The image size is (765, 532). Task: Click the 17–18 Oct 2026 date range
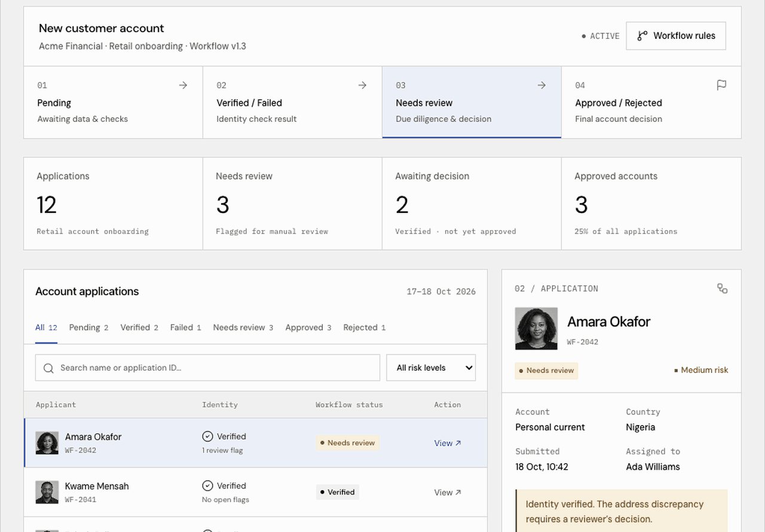point(441,292)
